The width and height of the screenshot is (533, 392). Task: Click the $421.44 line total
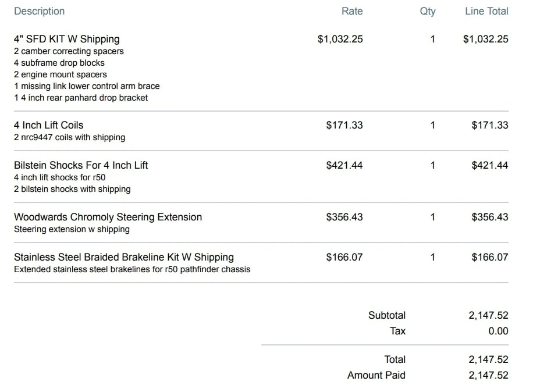coord(489,165)
